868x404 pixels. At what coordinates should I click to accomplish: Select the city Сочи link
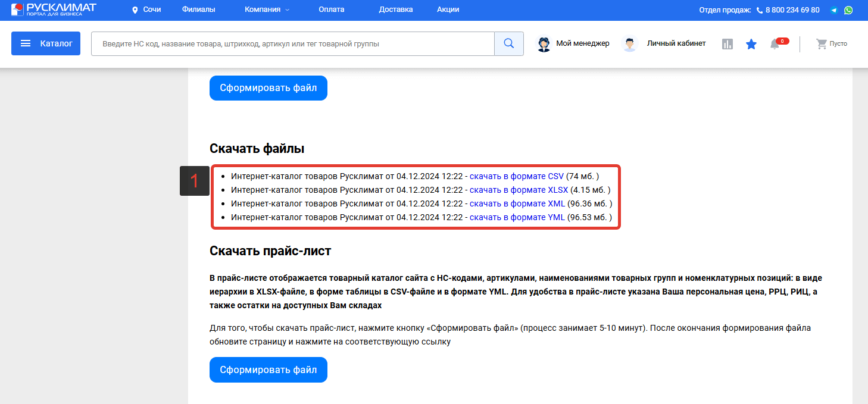point(152,10)
